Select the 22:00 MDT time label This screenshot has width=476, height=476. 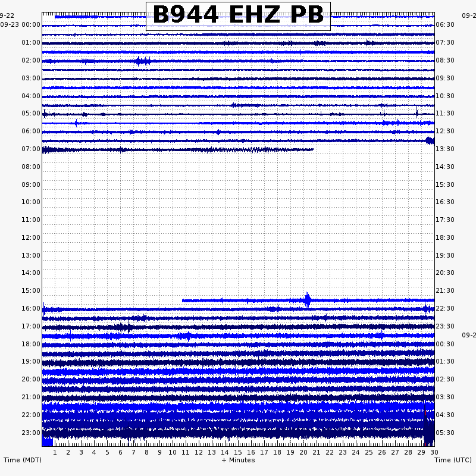pyautogui.click(x=31, y=415)
